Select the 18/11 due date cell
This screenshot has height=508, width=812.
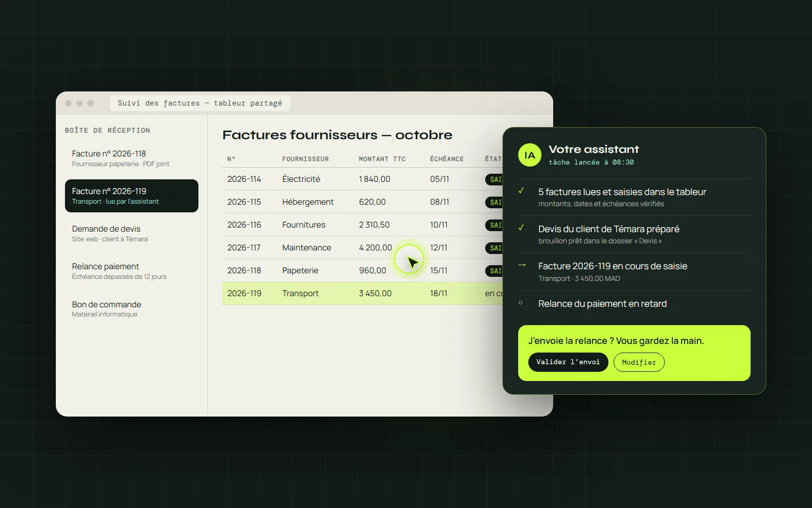tap(439, 293)
